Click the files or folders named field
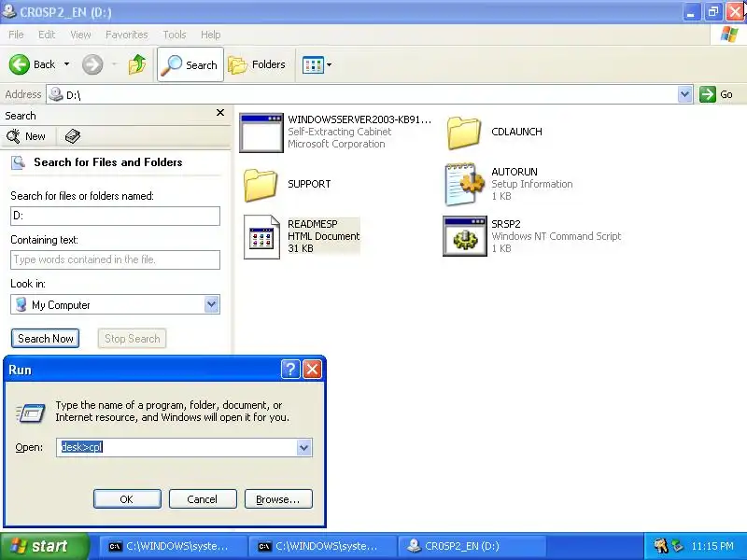Viewport: 747px width, 560px height. [x=115, y=216]
